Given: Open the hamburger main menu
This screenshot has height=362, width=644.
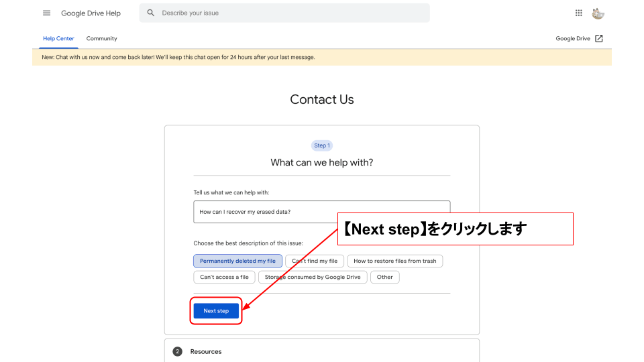Looking at the screenshot, I should pos(46,13).
